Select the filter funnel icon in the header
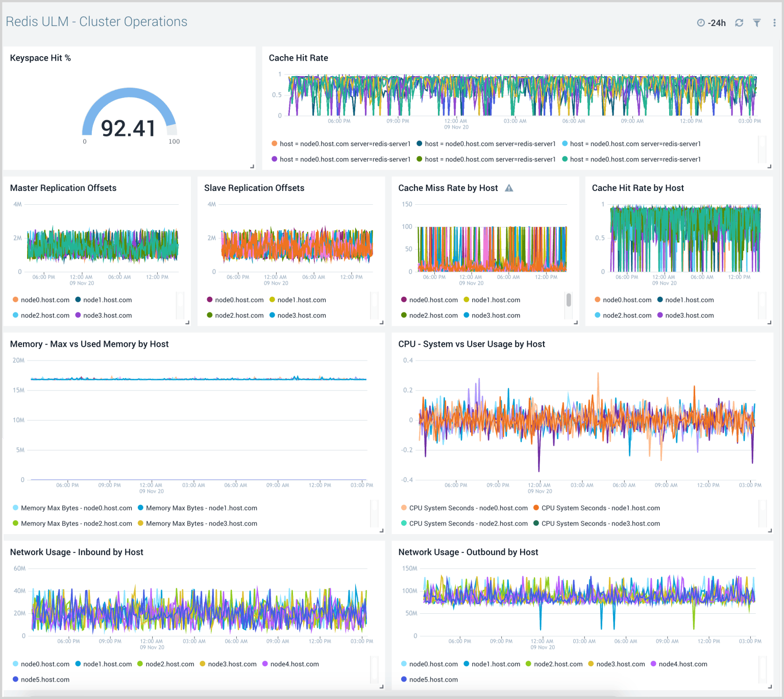Image resolution: width=784 pixels, height=699 pixels. tap(756, 22)
